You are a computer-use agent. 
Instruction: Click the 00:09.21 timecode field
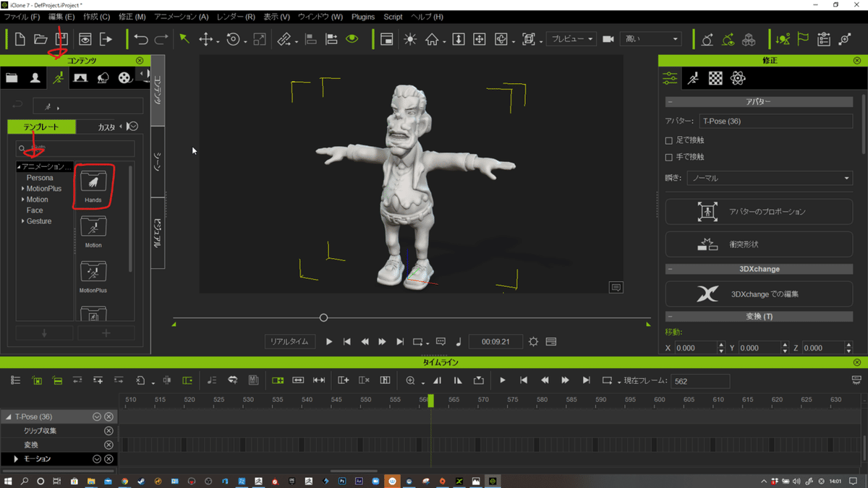[495, 341]
